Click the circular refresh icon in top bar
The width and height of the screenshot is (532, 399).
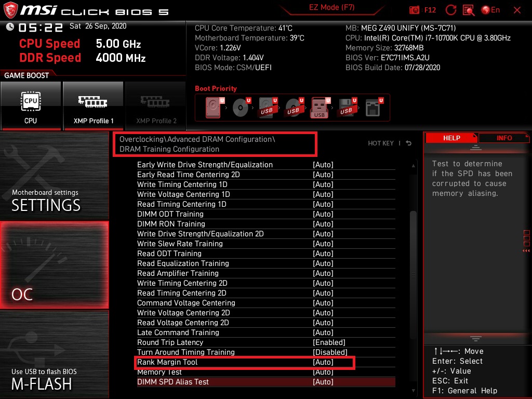point(450,10)
